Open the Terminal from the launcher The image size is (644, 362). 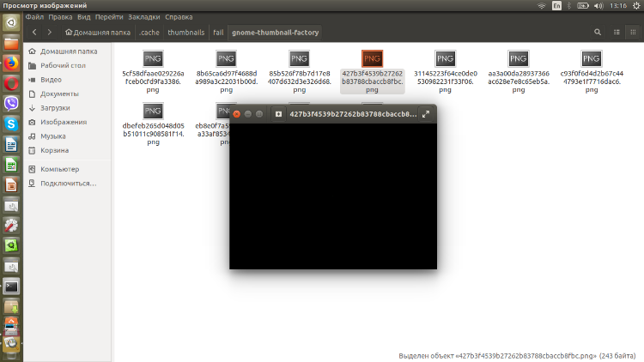[11, 287]
